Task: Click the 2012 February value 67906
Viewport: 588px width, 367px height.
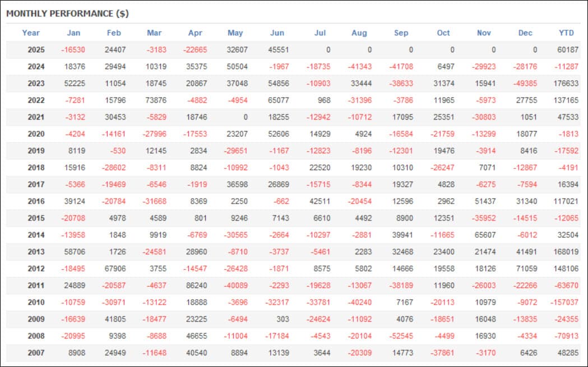Action: (x=115, y=269)
